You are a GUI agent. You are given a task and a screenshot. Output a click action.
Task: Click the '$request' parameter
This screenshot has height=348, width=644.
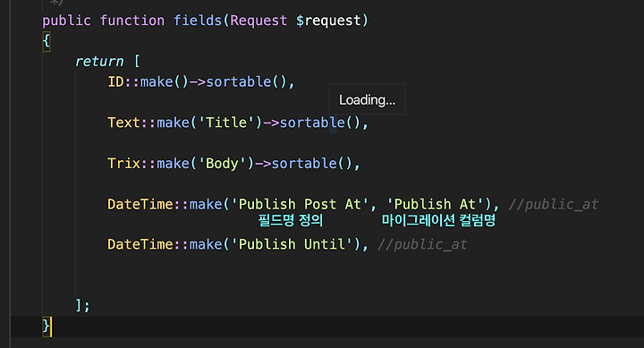(x=328, y=21)
